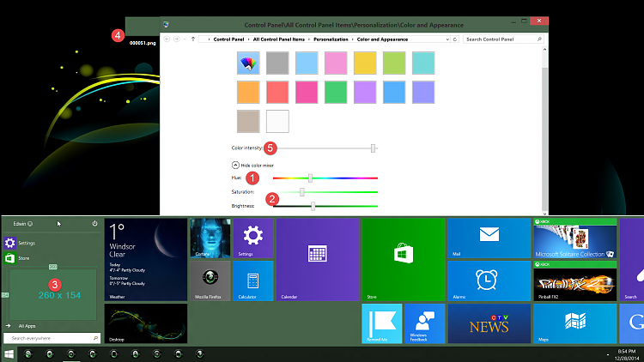Click the Saturation slider handle
This screenshot has width=644, height=362.
point(302,192)
